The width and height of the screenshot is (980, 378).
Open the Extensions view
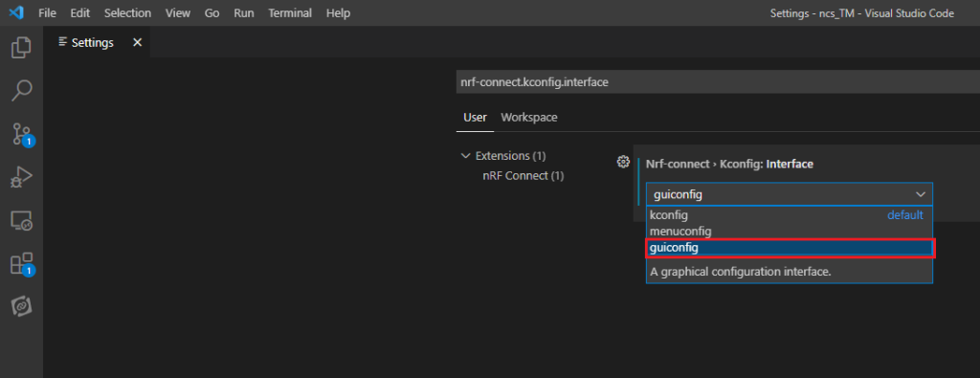(21, 264)
